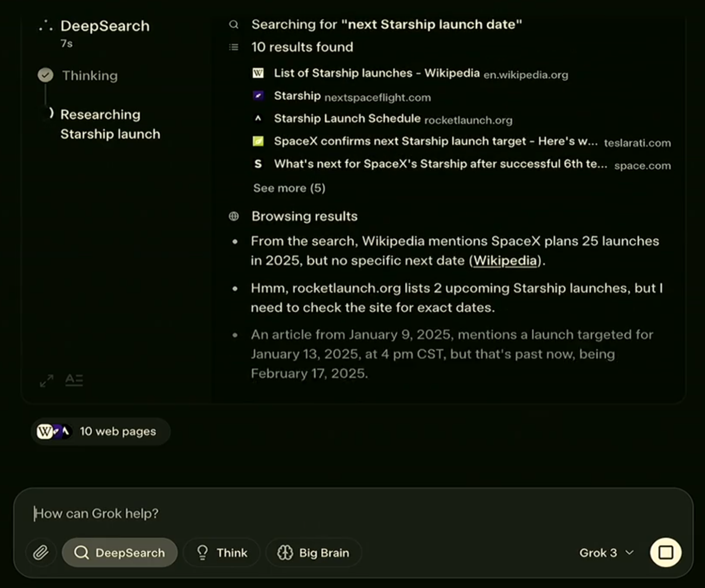
Task: Open SpaceX confirms next Starship launch result
Action: pos(461,142)
